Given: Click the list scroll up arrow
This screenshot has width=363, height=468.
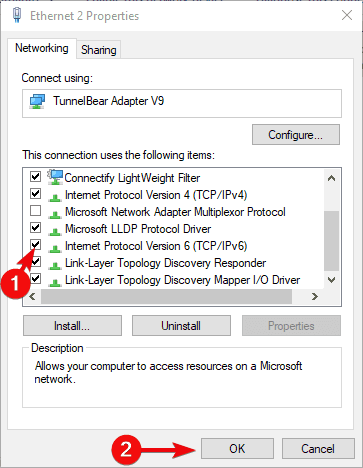Looking at the screenshot, I should (331, 178).
